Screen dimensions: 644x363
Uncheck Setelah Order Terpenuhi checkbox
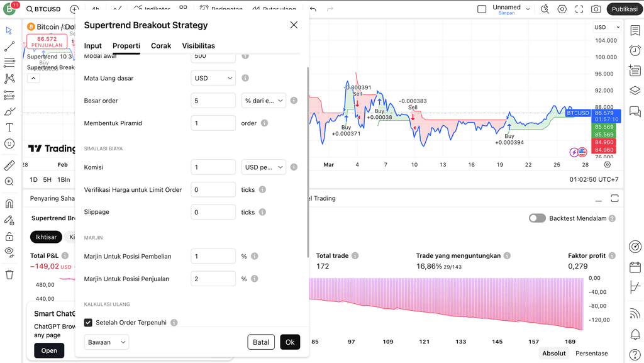(89, 323)
